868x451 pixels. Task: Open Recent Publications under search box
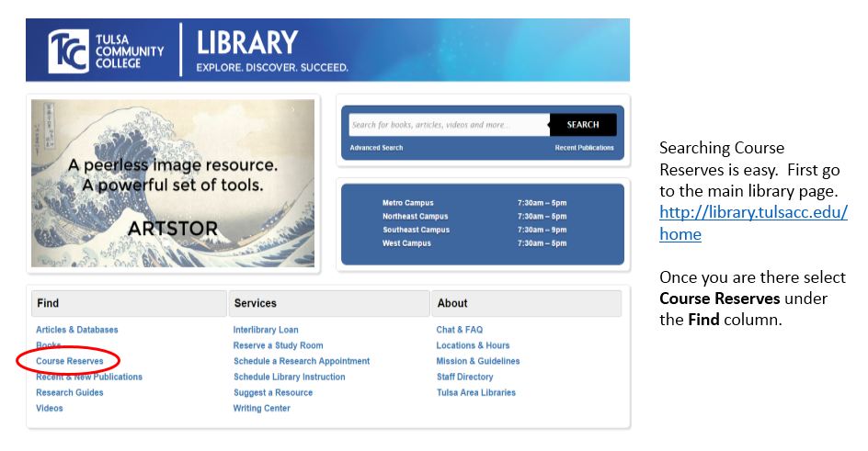pos(585,148)
